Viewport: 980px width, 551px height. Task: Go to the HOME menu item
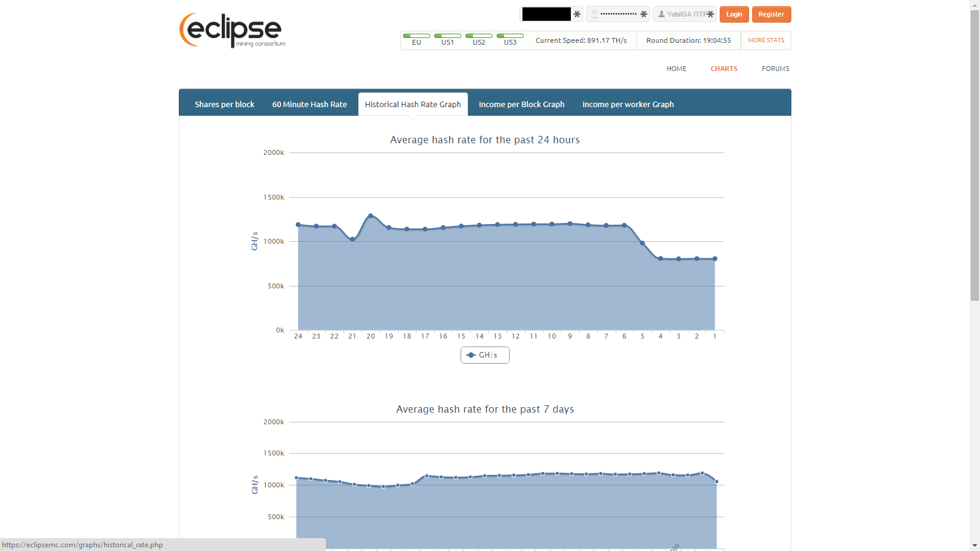[676, 69]
